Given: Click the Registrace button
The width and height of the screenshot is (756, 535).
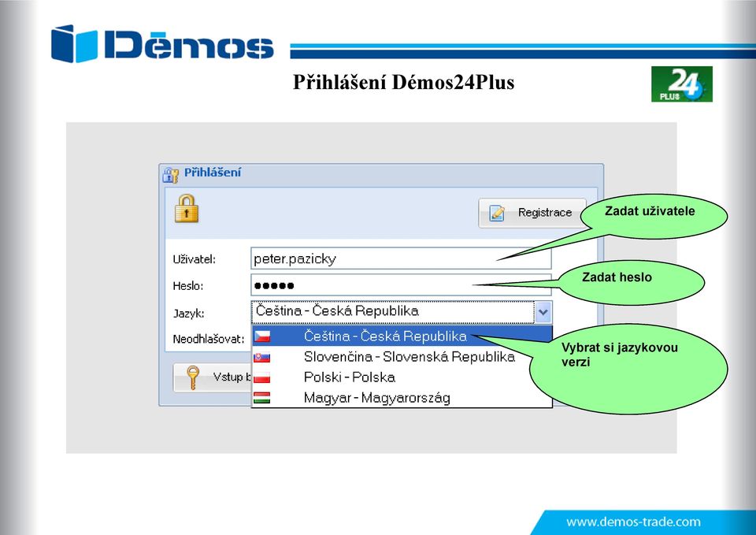Looking at the screenshot, I should [x=532, y=213].
